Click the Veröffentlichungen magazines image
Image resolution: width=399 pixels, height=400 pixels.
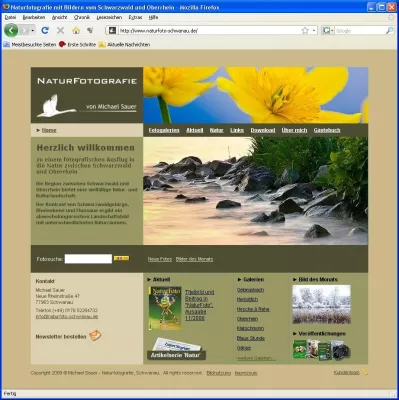[x=321, y=350]
